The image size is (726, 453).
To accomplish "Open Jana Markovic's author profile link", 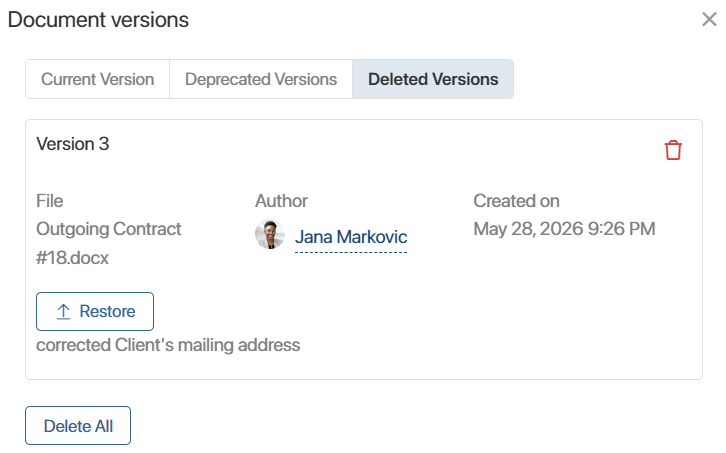I will click(x=351, y=237).
